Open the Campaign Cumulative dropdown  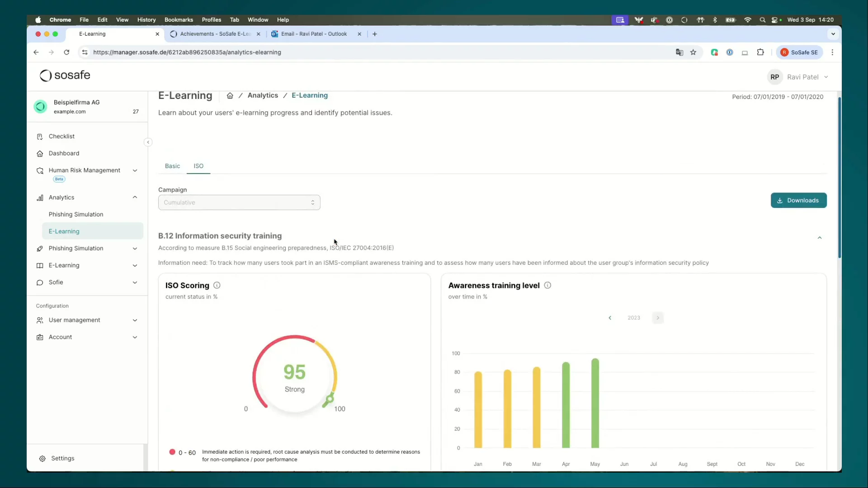(x=239, y=202)
